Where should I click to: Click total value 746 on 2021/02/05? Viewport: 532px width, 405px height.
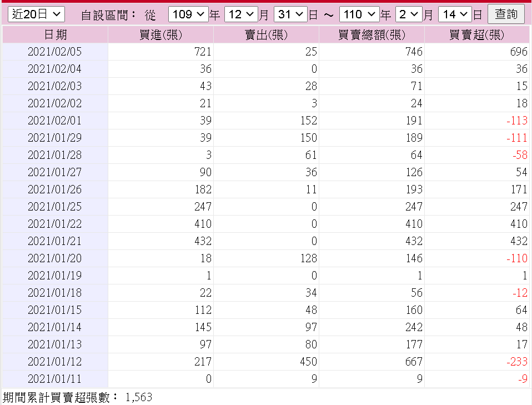[x=414, y=52]
